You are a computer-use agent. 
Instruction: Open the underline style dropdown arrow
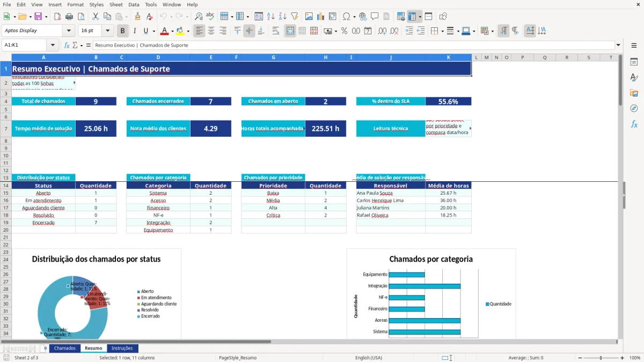153,31
